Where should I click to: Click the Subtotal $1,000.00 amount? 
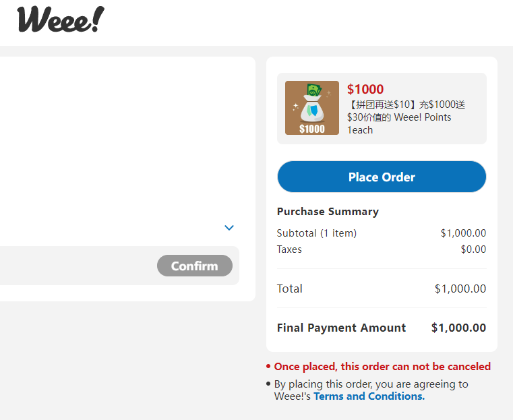[463, 233]
